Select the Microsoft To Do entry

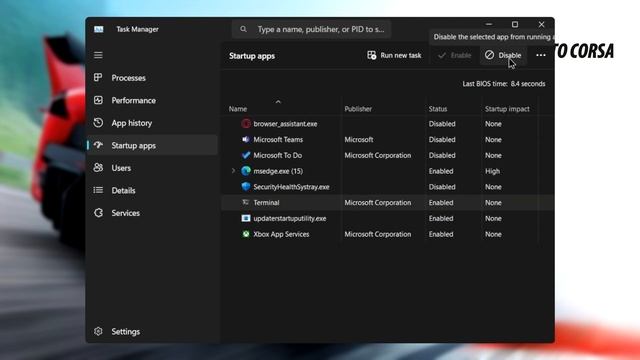pos(278,155)
